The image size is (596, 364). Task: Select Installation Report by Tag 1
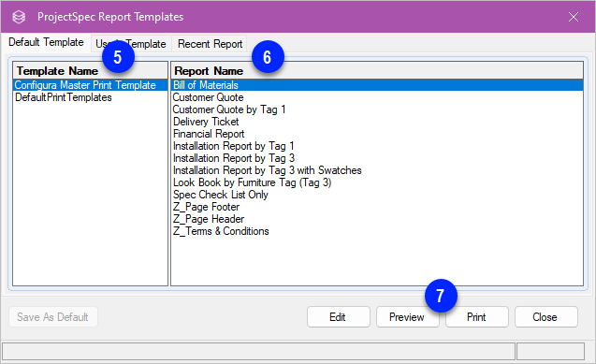377,146
